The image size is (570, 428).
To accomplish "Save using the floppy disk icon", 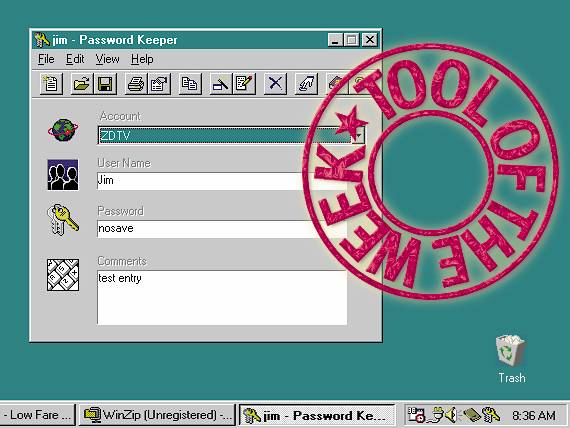I will 105,84.
